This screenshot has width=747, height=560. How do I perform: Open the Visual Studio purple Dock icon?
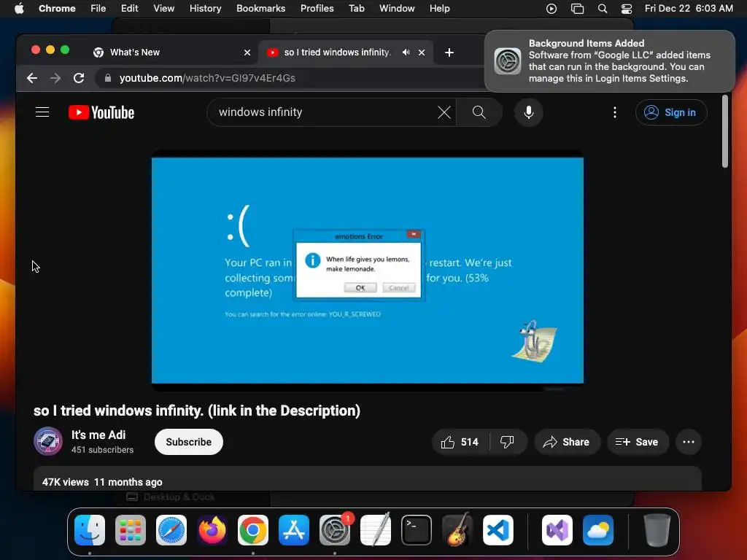pyautogui.click(x=557, y=530)
